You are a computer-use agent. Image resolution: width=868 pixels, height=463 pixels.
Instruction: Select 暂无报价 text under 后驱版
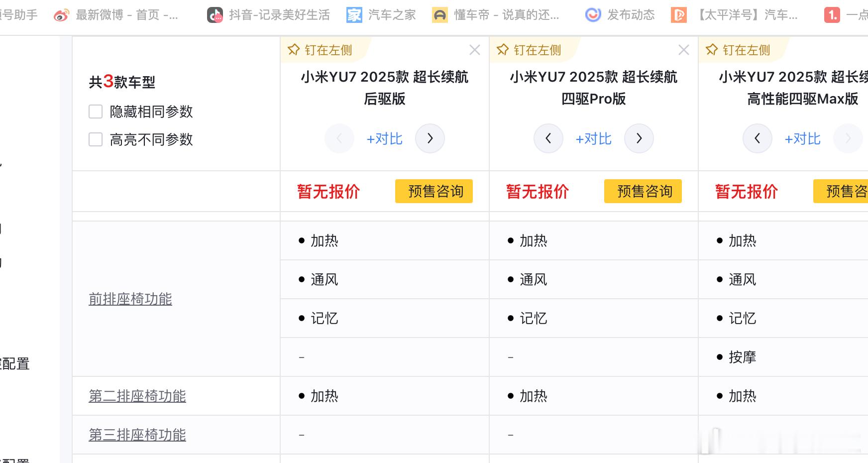[328, 191]
